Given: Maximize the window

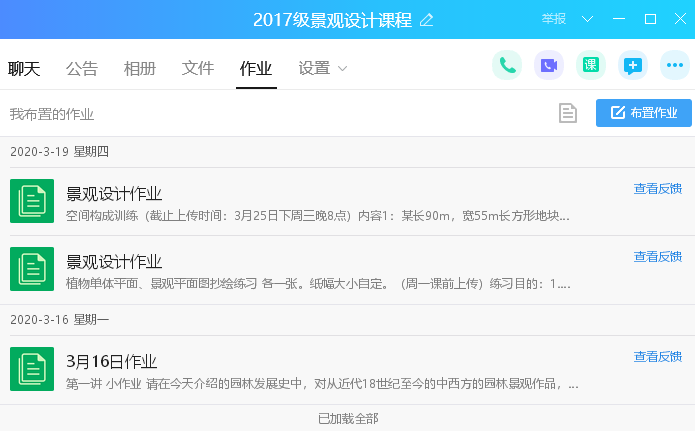Looking at the screenshot, I should tap(650, 19).
